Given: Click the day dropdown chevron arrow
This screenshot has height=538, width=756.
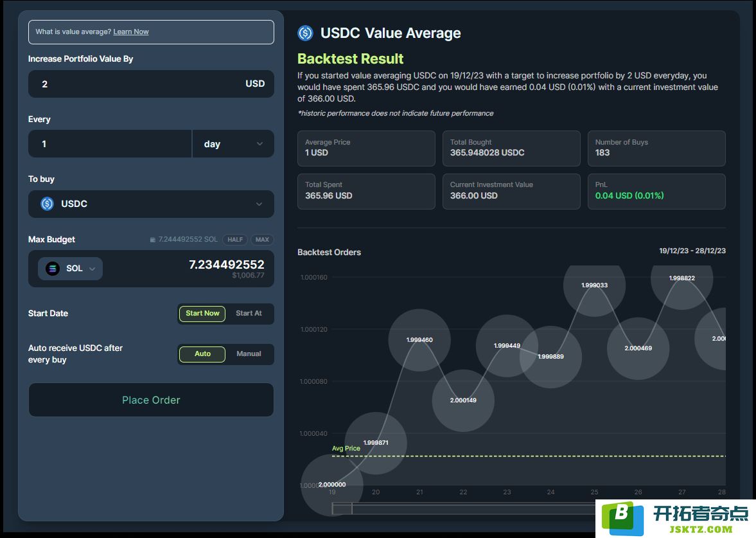Looking at the screenshot, I should [259, 144].
